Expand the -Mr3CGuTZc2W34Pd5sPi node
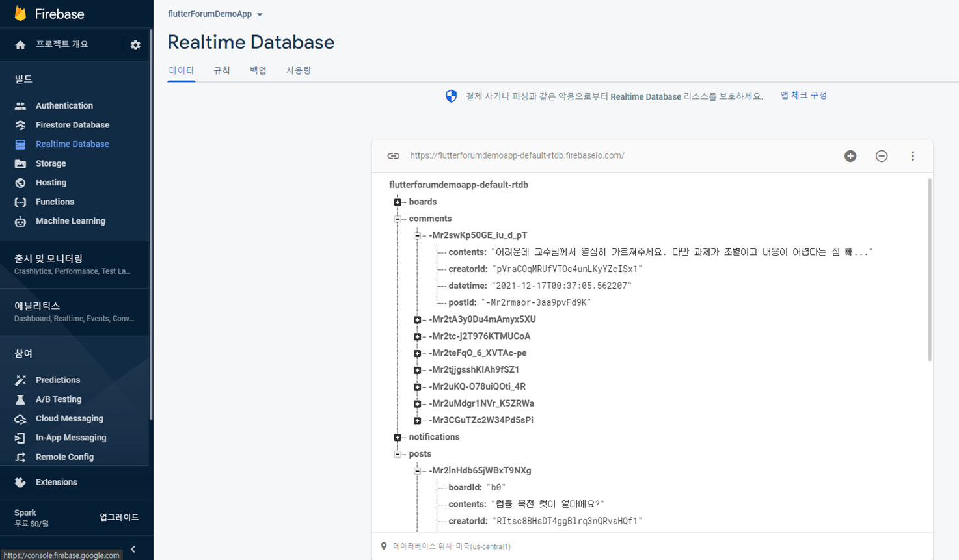 pos(417,421)
